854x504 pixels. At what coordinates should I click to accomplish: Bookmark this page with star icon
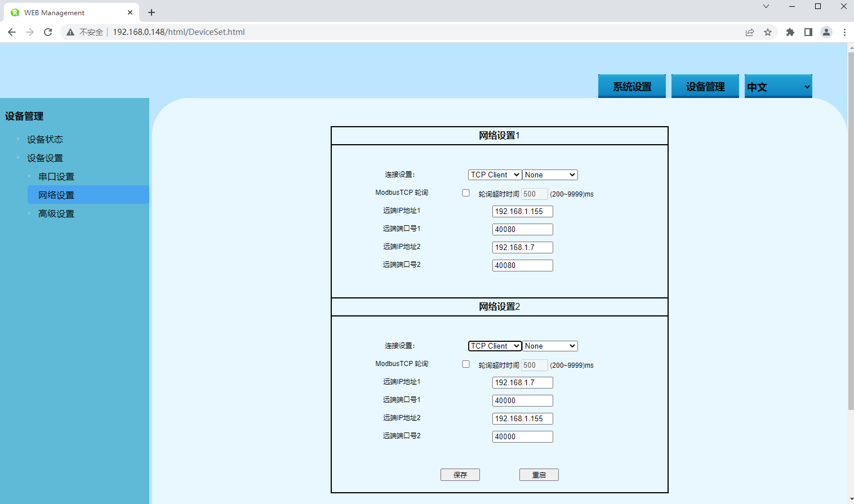pyautogui.click(x=768, y=32)
